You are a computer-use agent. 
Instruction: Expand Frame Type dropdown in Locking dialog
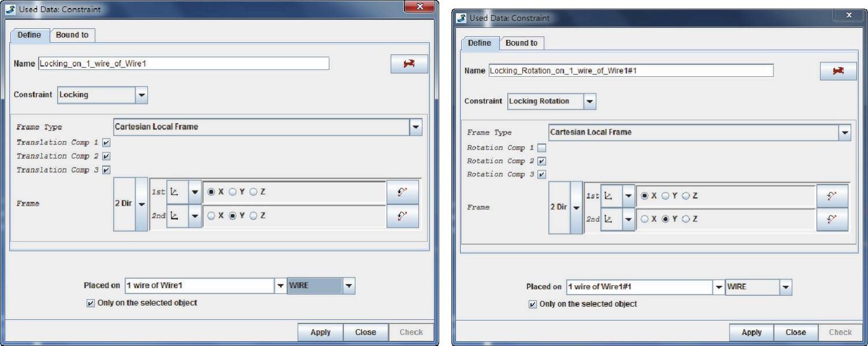[416, 127]
